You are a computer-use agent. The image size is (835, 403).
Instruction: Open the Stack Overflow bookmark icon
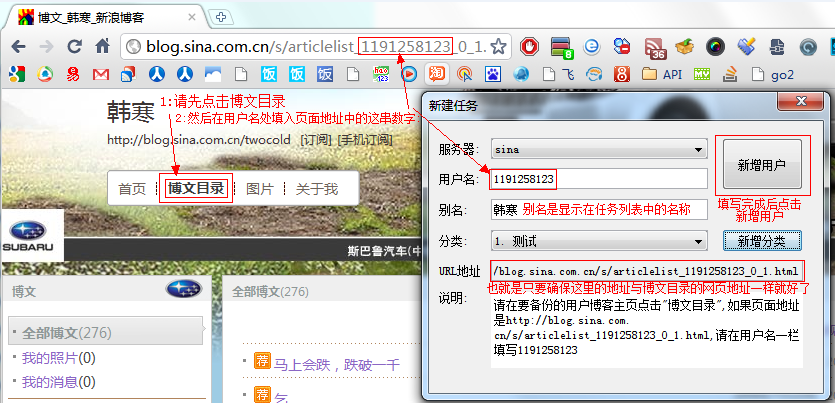(x=730, y=75)
